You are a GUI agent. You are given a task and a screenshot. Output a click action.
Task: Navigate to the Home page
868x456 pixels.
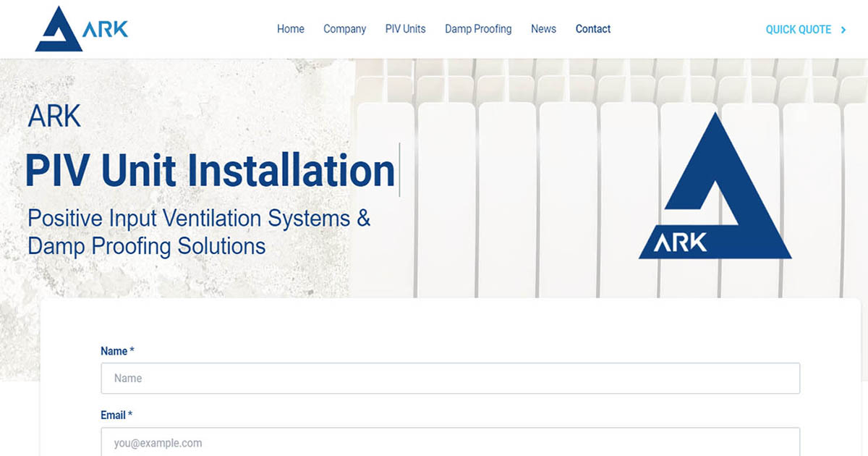(290, 29)
